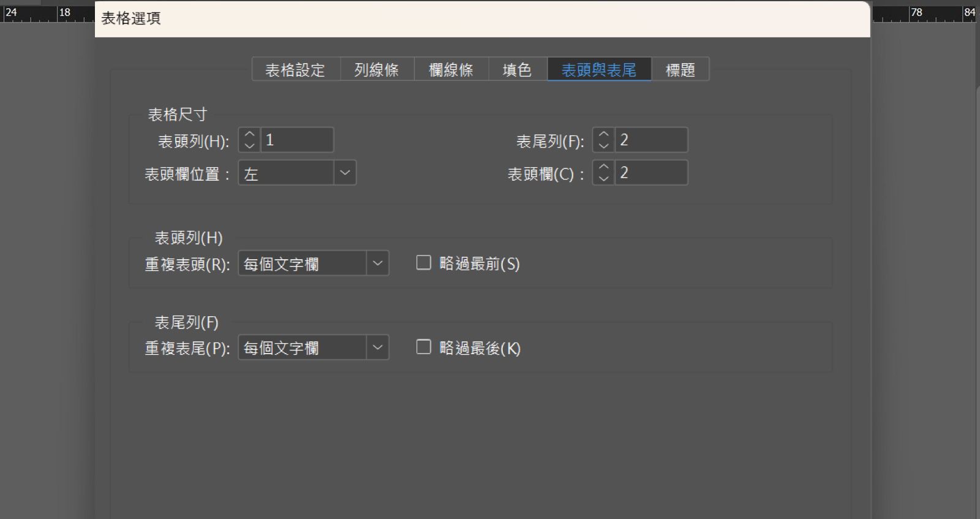Click the 表尾列(F) number input field
Image resolution: width=980 pixels, height=519 pixels.
651,140
